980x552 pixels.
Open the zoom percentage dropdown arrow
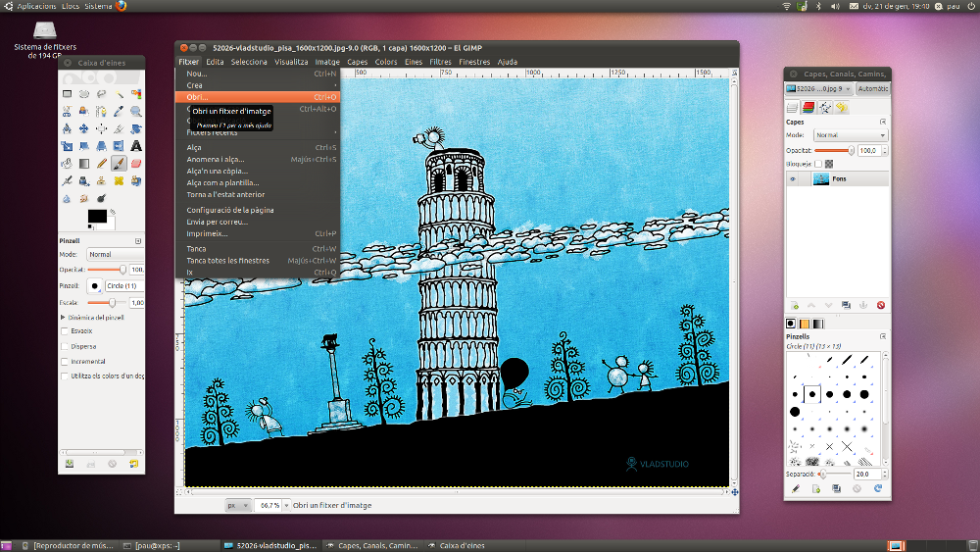point(287,505)
